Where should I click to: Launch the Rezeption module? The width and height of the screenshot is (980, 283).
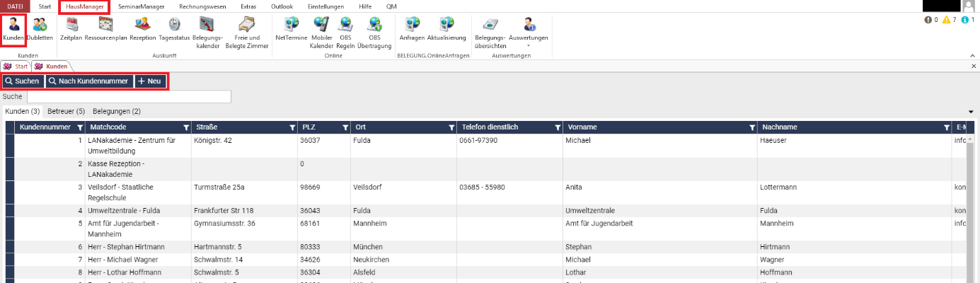point(142,28)
